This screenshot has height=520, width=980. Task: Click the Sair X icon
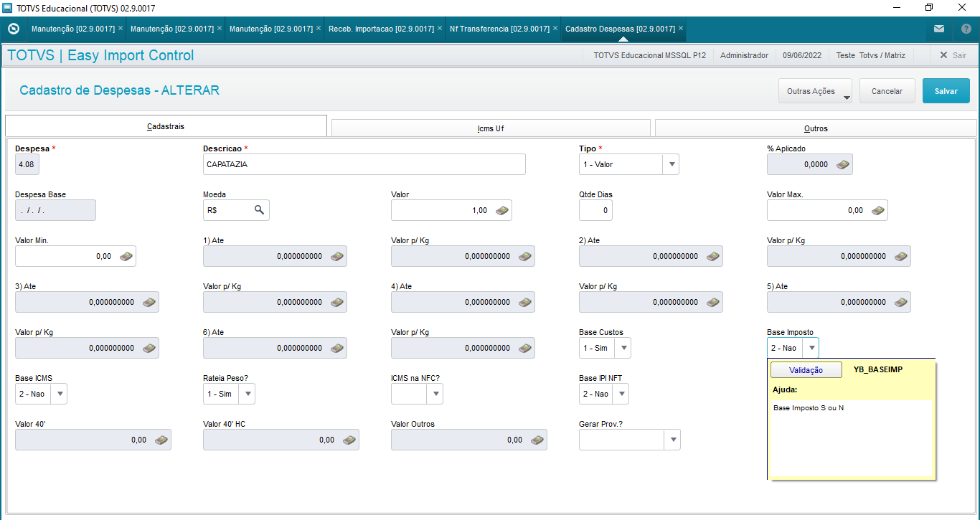tap(943, 55)
